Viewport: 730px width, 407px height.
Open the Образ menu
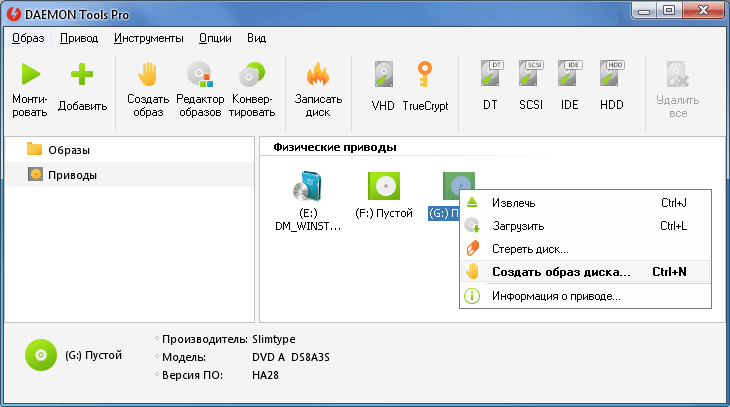click(30, 38)
